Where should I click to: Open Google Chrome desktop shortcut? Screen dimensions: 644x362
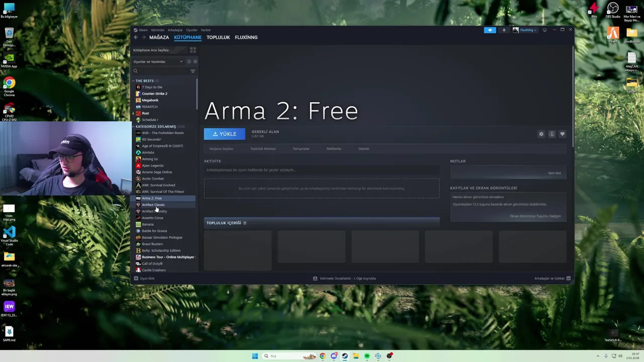click(9, 86)
